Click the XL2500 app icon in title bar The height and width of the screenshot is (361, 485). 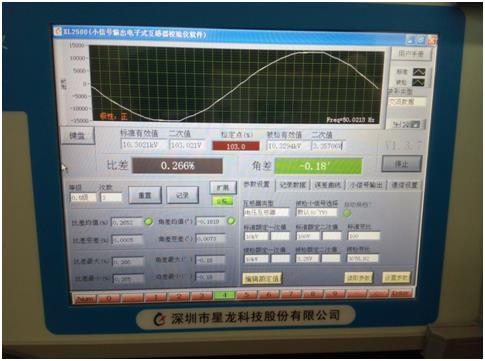tap(58, 31)
